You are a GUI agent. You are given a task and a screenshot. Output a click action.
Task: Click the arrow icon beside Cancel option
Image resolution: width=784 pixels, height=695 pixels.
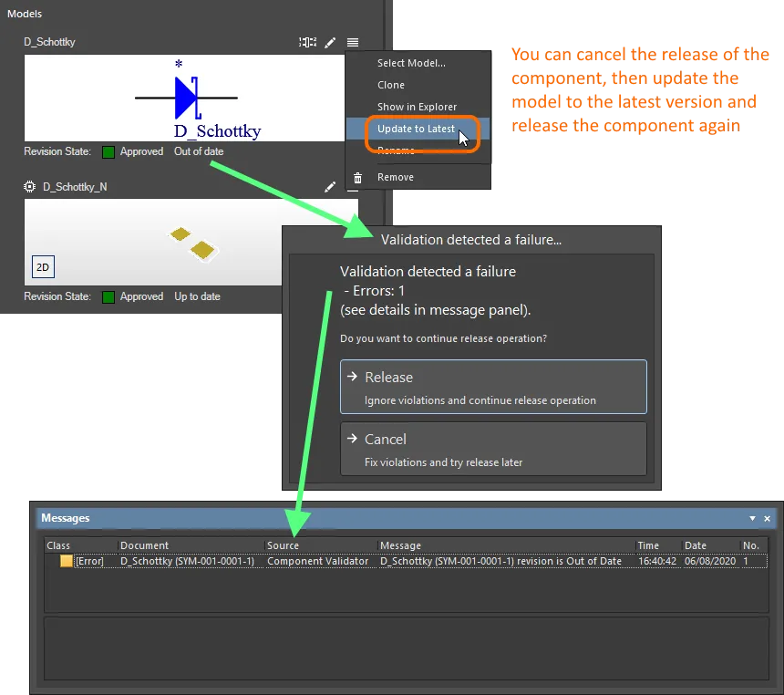pos(354,438)
